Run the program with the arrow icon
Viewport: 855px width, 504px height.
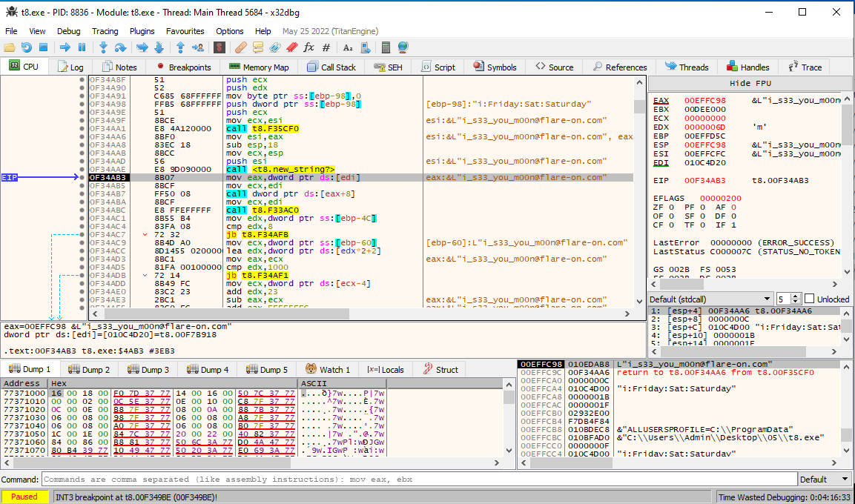click(x=65, y=47)
